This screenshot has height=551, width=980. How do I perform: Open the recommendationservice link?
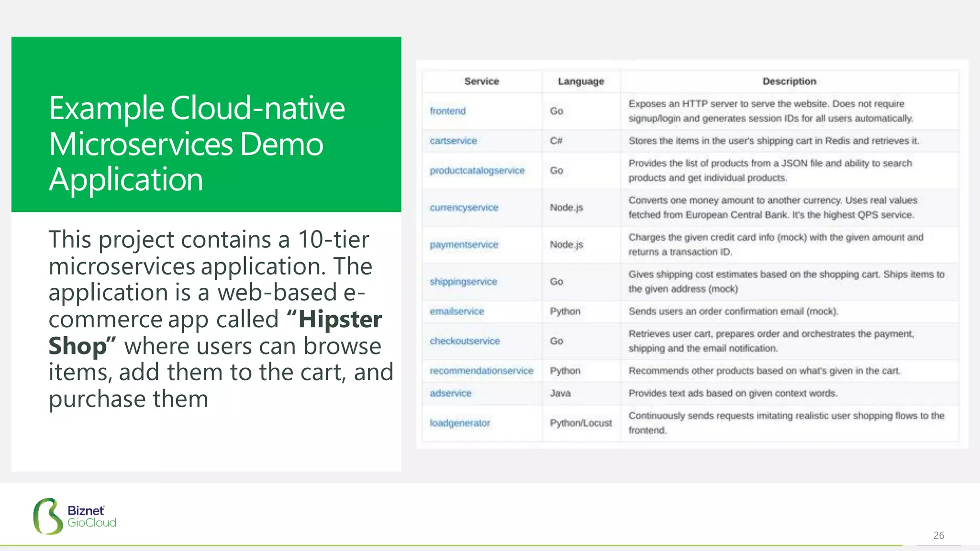[481, 371]
